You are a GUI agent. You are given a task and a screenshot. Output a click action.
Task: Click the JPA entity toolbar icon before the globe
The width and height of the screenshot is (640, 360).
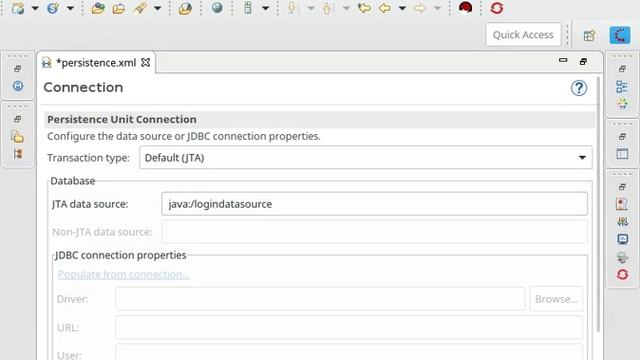[x=185, y=8]
